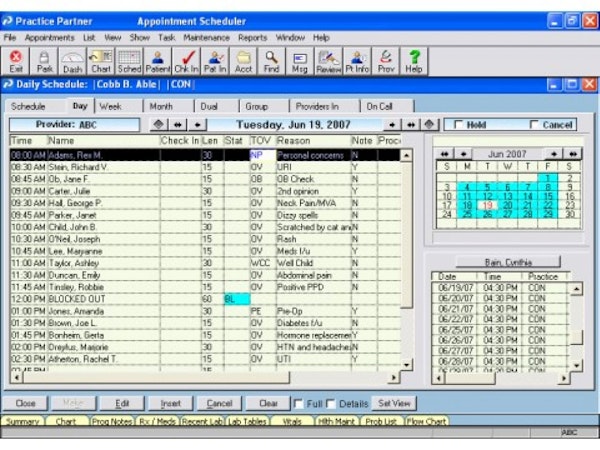Screen dimensions: 600x450
Task: Select the BLOCKED OUT 12:00 PM row
Action: click(x=205, y=299)
